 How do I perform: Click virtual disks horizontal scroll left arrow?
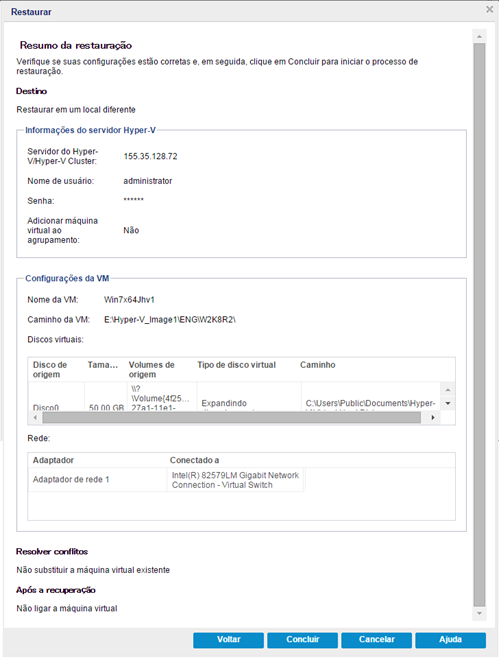pos(35,418)
